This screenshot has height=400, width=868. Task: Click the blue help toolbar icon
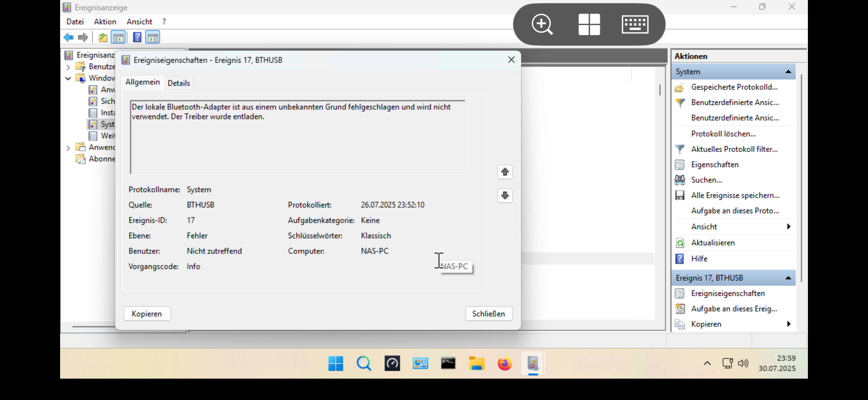tap(137, 37)
